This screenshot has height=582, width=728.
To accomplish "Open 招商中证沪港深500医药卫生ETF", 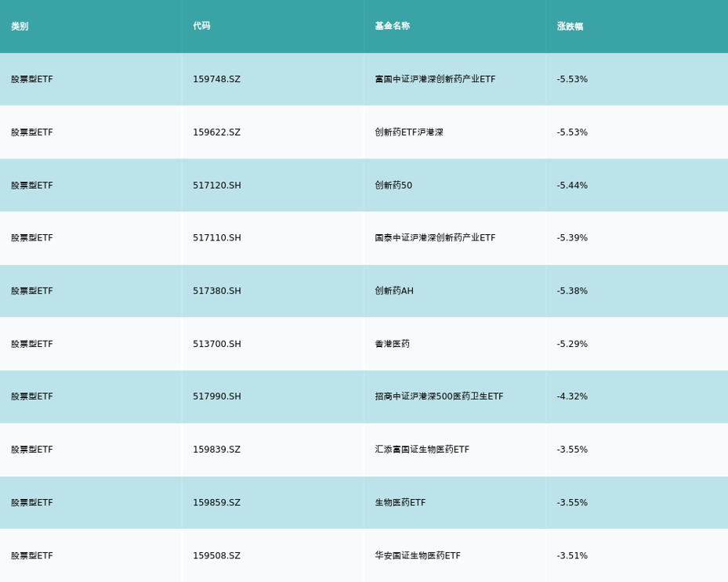I will (439, 396).
